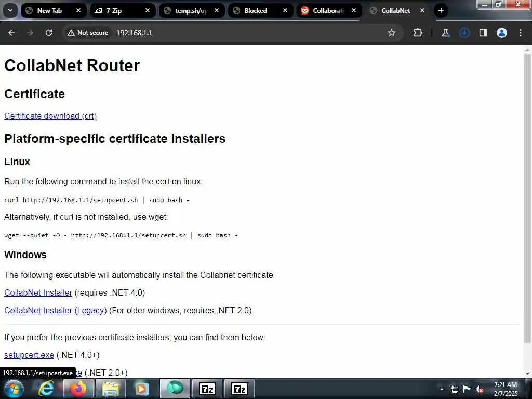This screenshot has height=399, width=532.
Task: Bookmark this page with the star icon
Action: (x=392, y=33)
